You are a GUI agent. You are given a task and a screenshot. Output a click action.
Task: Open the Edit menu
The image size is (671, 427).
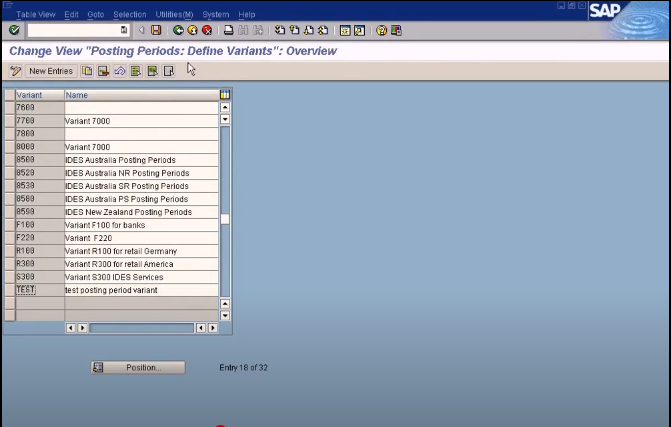pyautogui.click(x=71, y=14)
